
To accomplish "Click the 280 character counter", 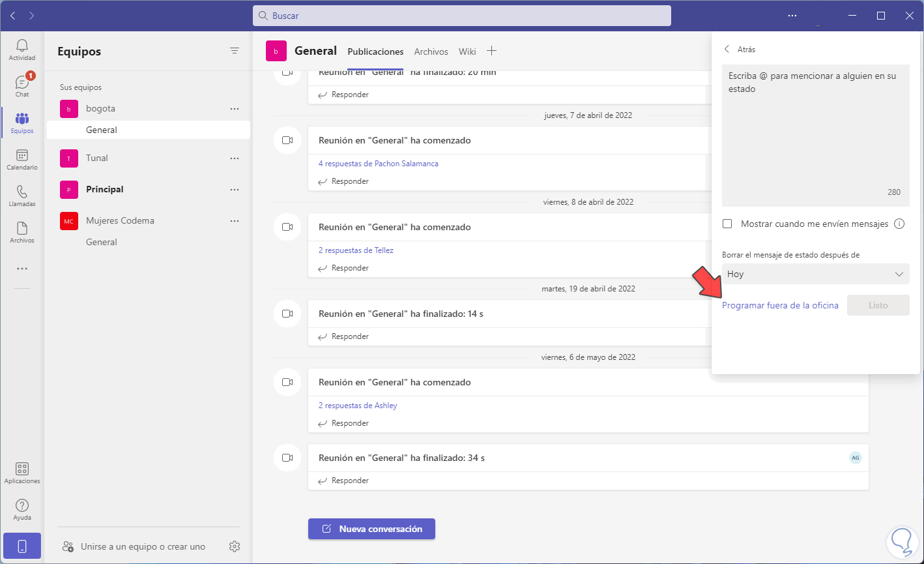I will 894,192.
